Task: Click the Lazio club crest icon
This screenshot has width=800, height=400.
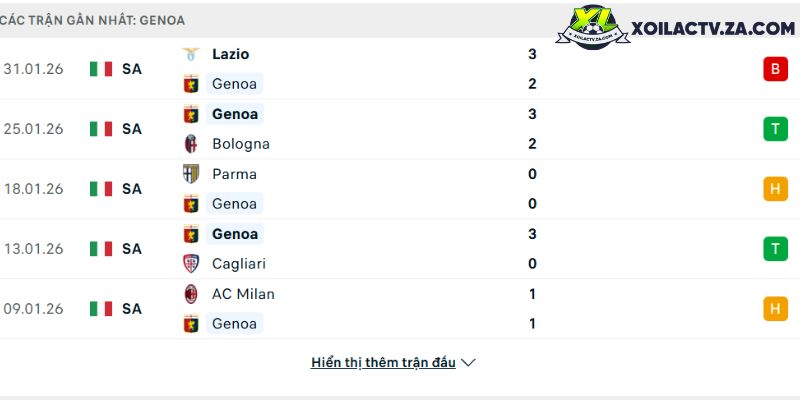Action: pyautogui.click(x=190, y=54)
